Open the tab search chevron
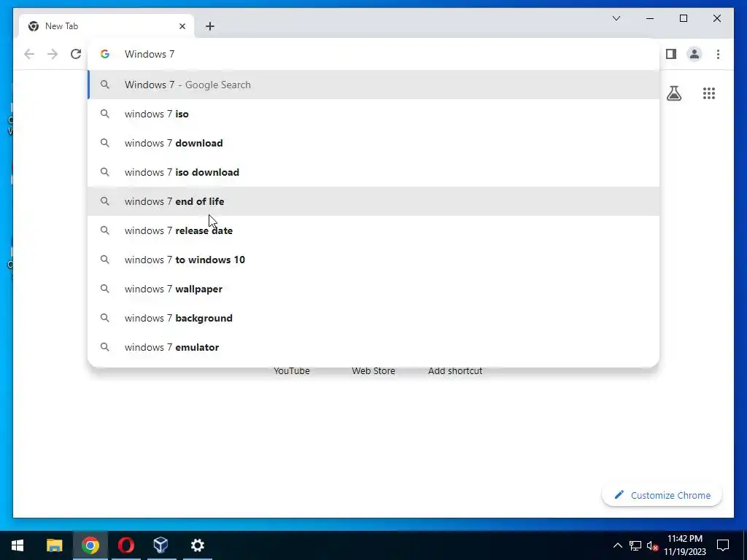 (x=616, y=18)
